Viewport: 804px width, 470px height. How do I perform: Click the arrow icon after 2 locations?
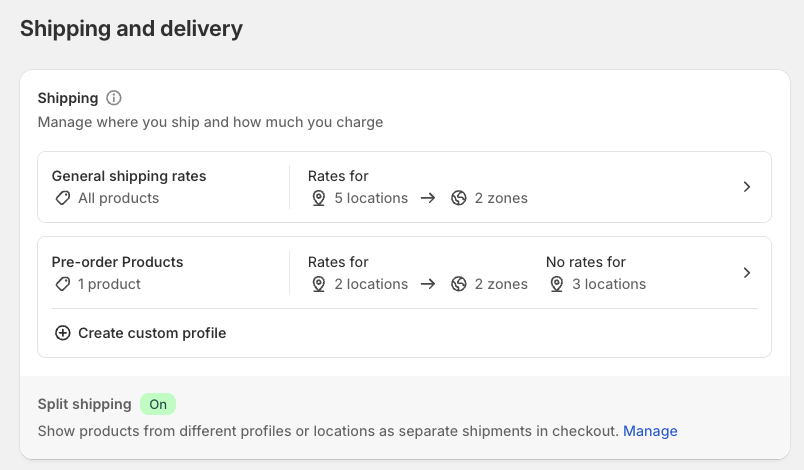(x=428, y=284)
